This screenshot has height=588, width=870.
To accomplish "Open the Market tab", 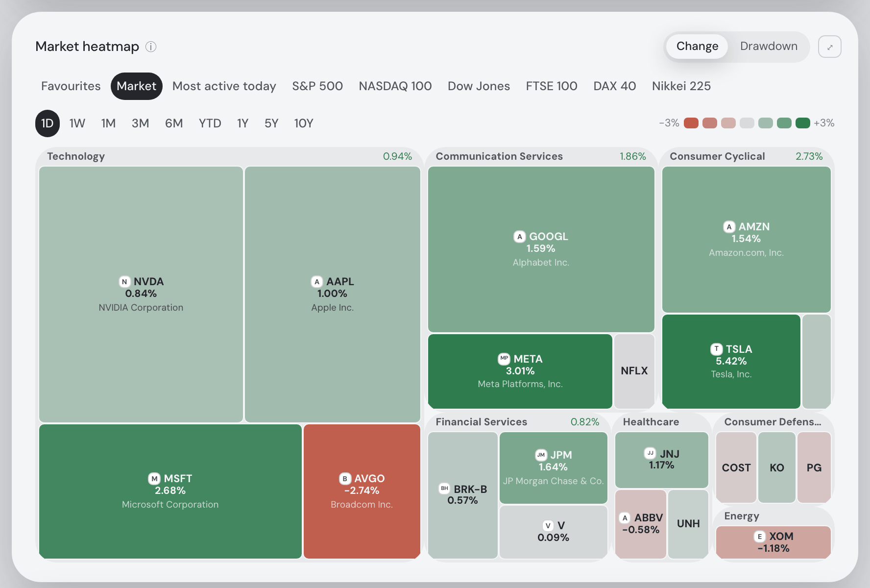I will tap(137, 86).
